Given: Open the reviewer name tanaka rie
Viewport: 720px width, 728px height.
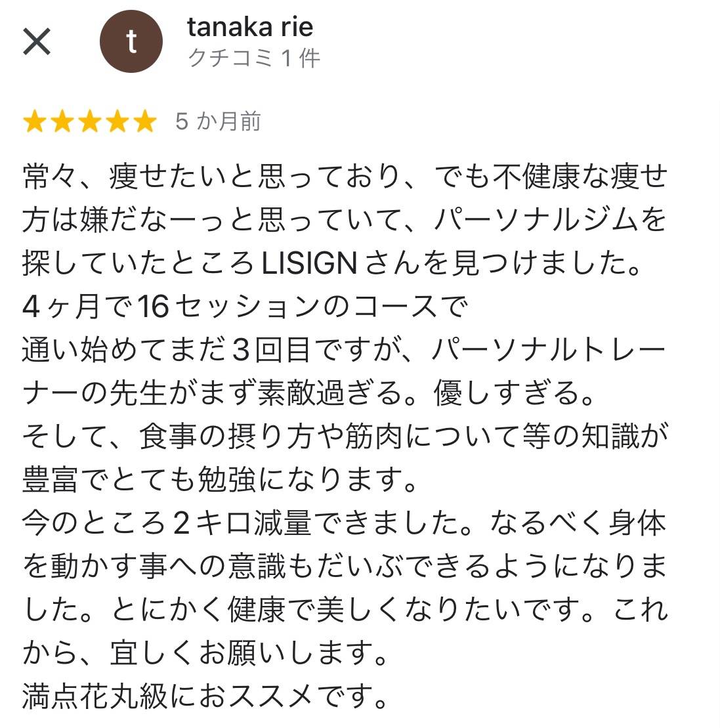Looking at the screenshot, I should [251, 28].
